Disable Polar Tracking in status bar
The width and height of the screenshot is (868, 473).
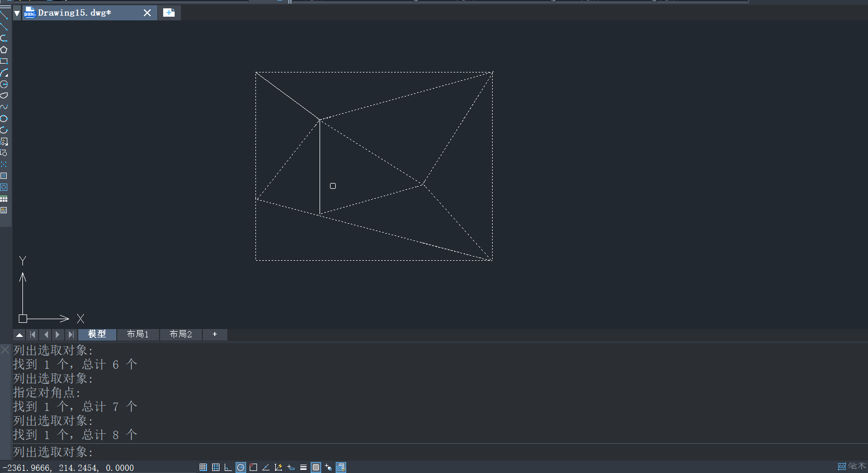241,467
